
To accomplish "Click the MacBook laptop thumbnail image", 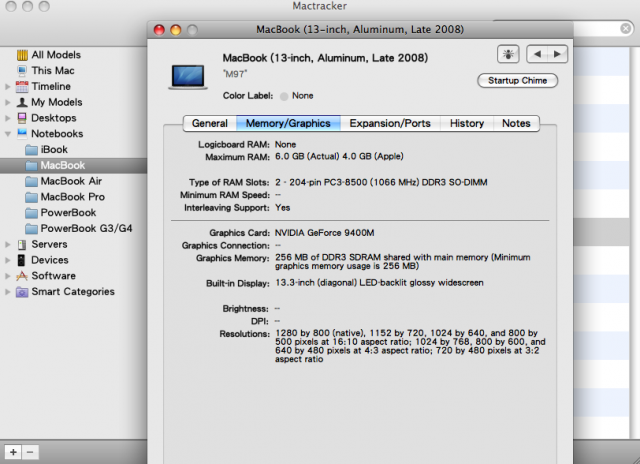I will (x=188, y=77).
